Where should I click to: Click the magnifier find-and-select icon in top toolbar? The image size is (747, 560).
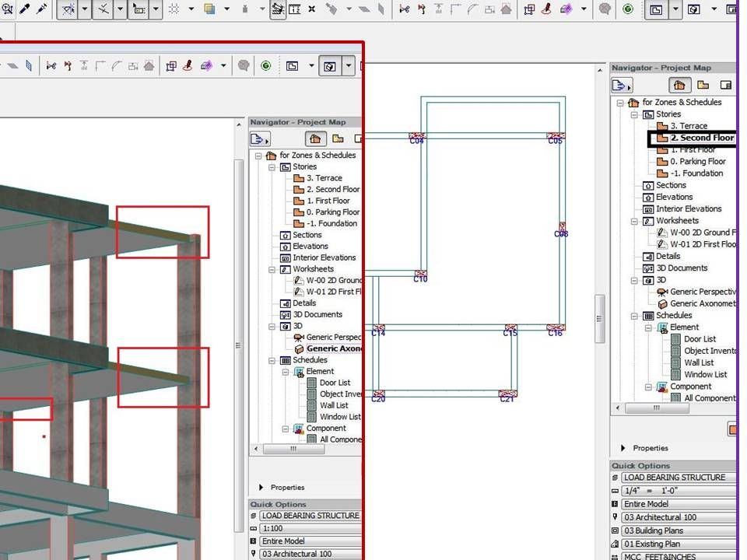click(7, 9)
